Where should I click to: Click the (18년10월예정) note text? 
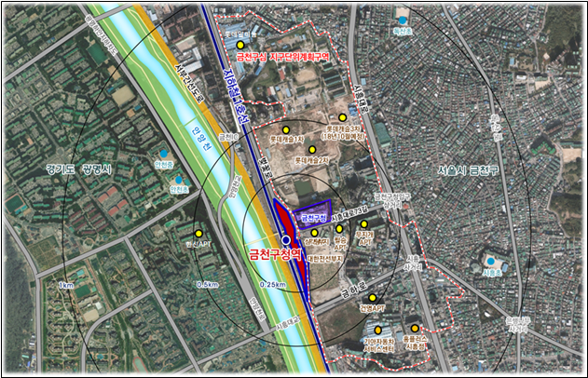[x=343, y=136]
